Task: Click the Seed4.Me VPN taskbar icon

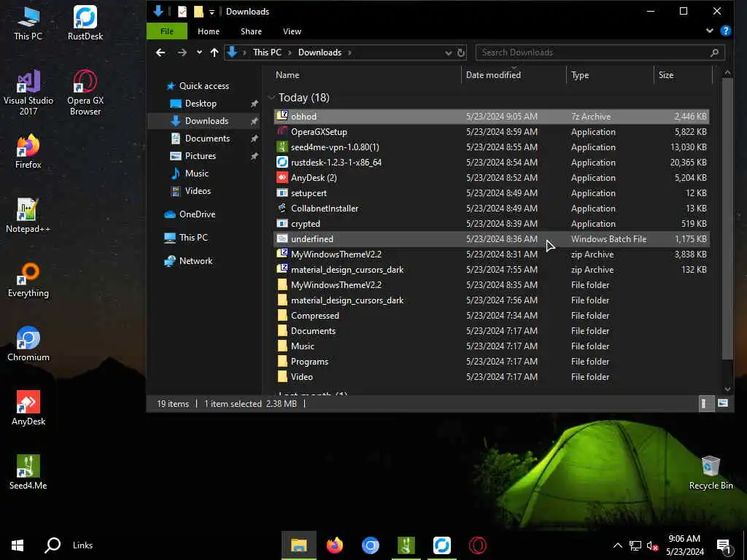Action: tap(406, 545)
